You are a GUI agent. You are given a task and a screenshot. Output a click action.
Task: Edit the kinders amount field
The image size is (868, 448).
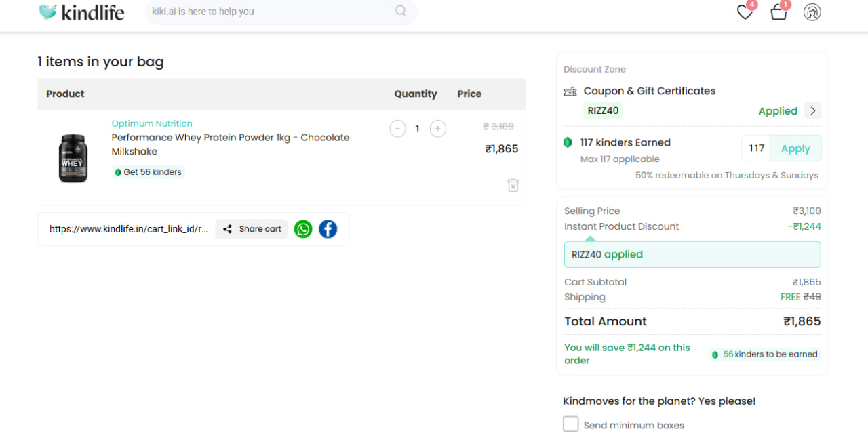click(756, 148)
